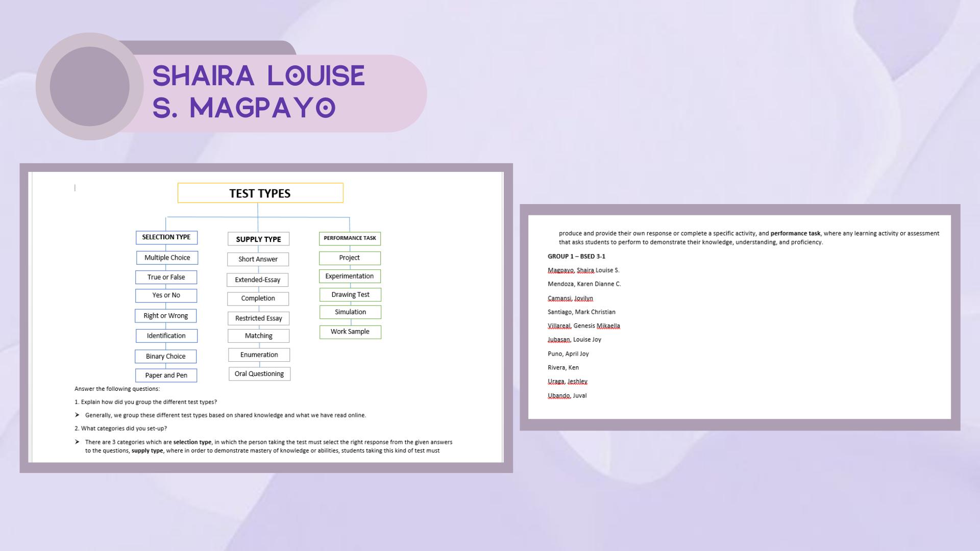980x551 pixels.
Task: Click the first arrow bullet under question 1
Action: click(77, 415)
